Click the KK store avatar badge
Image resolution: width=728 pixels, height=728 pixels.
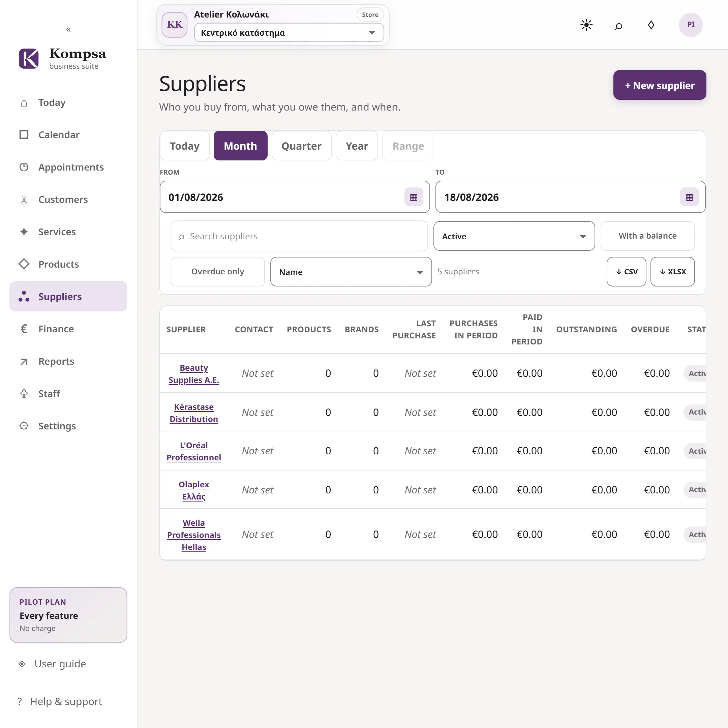(x=175, y=25)
